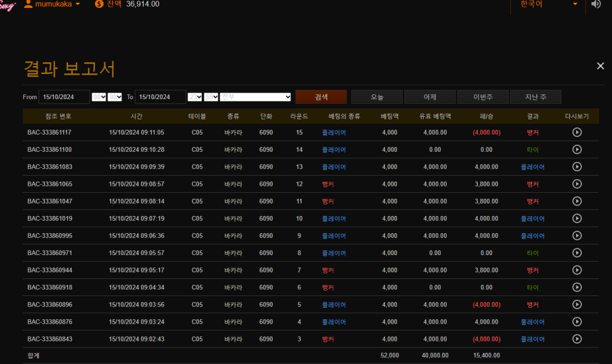The width and height of the screenshot is (612, 364).
Task: Replay round 15 result BAC-333861117
Action: click(577, 132)
